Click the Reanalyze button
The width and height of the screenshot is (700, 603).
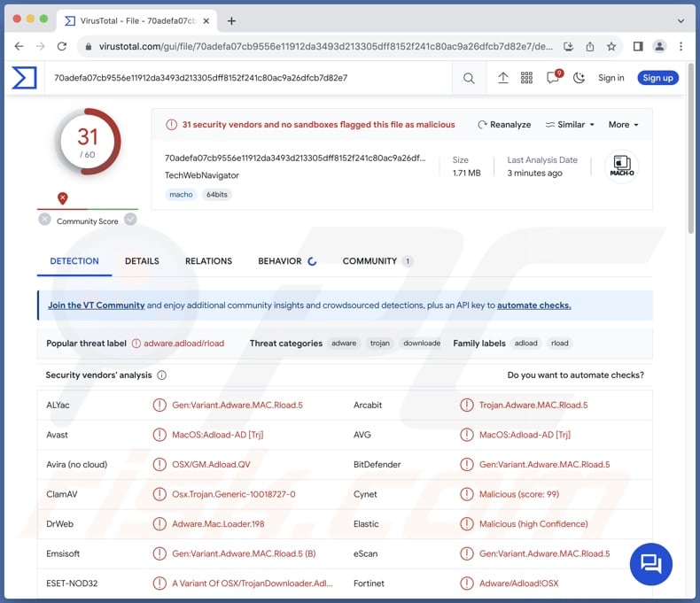pyautogui.click(x=504, y=125)
